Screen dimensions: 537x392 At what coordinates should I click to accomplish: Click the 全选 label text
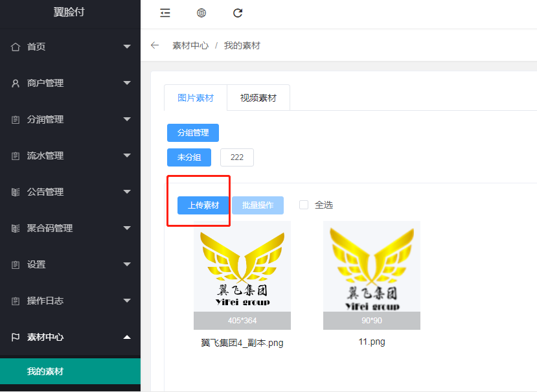pyautogui.click(x=324, y=205)
